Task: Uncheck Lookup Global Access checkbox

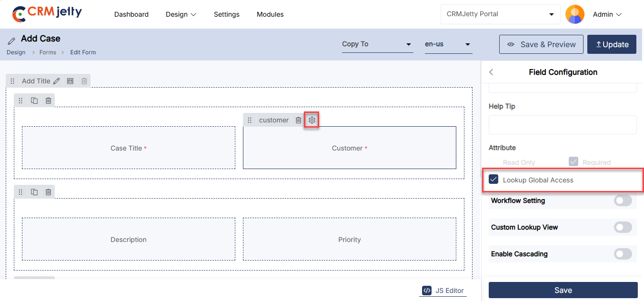Action: click(x=494, y=180)
